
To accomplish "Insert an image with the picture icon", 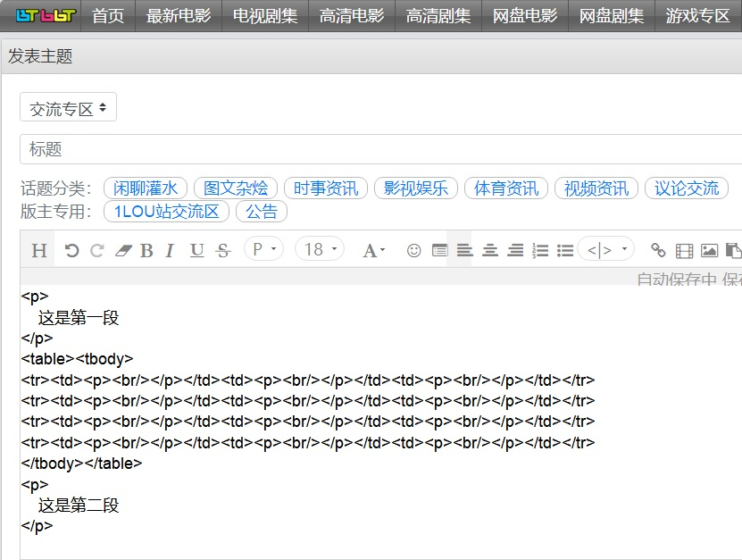I will [x=709, y=250].
